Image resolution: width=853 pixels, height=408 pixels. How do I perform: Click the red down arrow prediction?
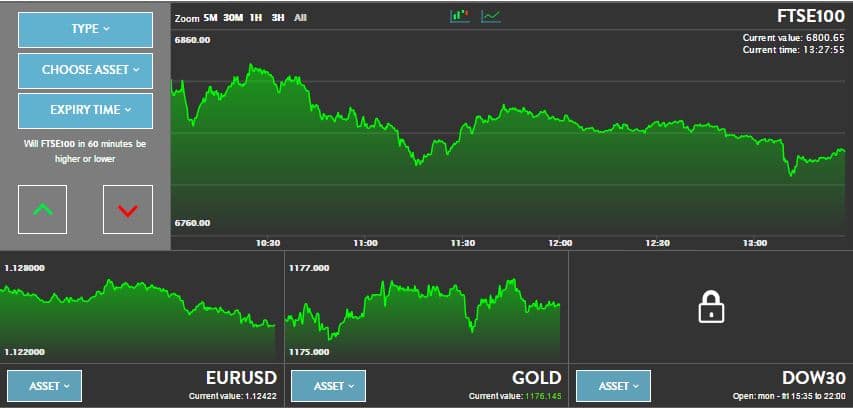coord(127,210)
